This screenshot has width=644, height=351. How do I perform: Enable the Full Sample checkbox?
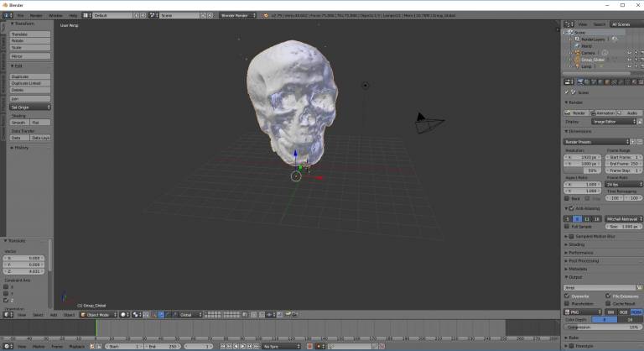coord(567,227)
